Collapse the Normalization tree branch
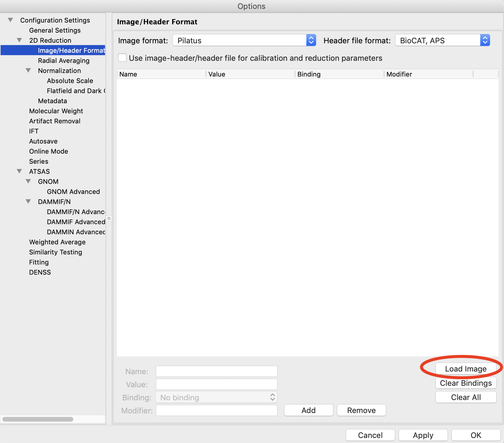The width and height of the screenshot is (504, 443). tap(28, 71)
